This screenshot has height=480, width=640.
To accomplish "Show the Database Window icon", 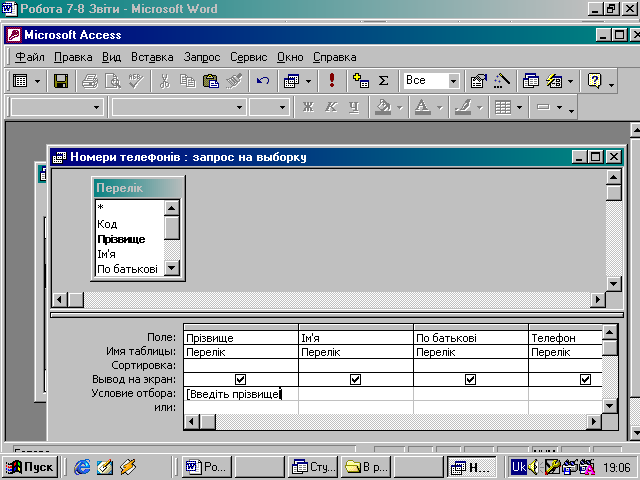I will click(x=531, y=80).
